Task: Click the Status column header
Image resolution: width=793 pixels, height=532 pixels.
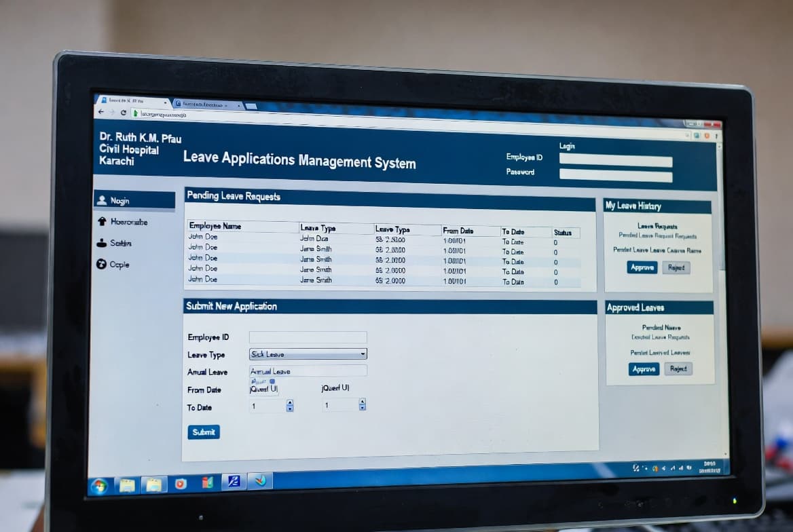Action: point(562,233)
